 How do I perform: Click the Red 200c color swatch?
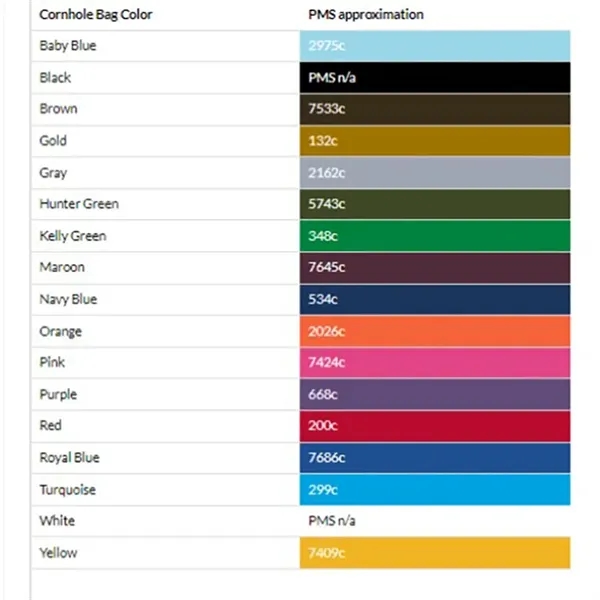coord(435,426)
